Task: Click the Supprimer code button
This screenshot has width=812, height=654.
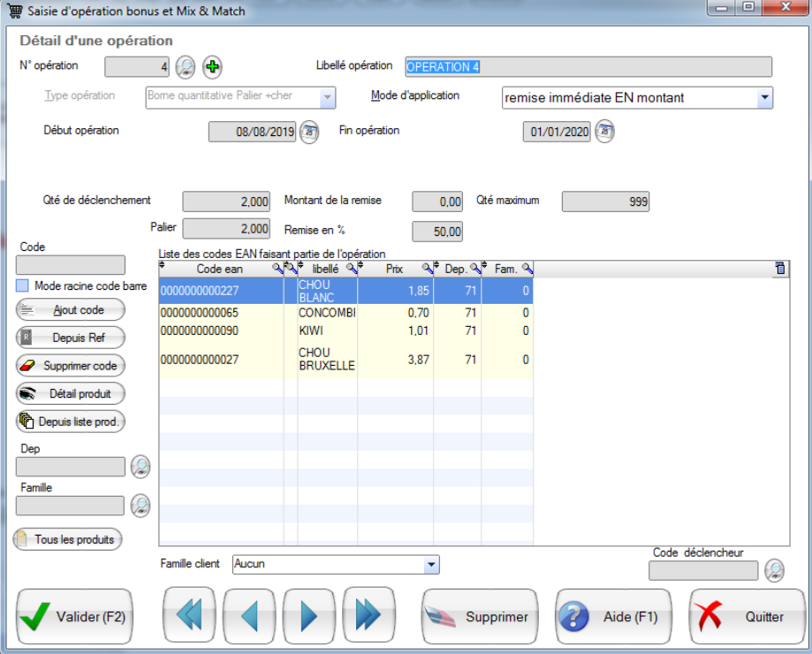Action: point(71,366)
